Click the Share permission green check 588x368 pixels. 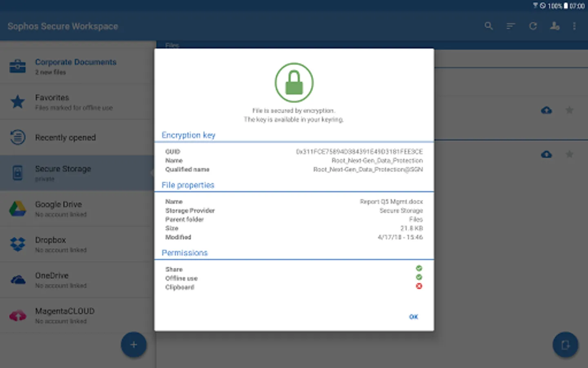click(419, 268)
